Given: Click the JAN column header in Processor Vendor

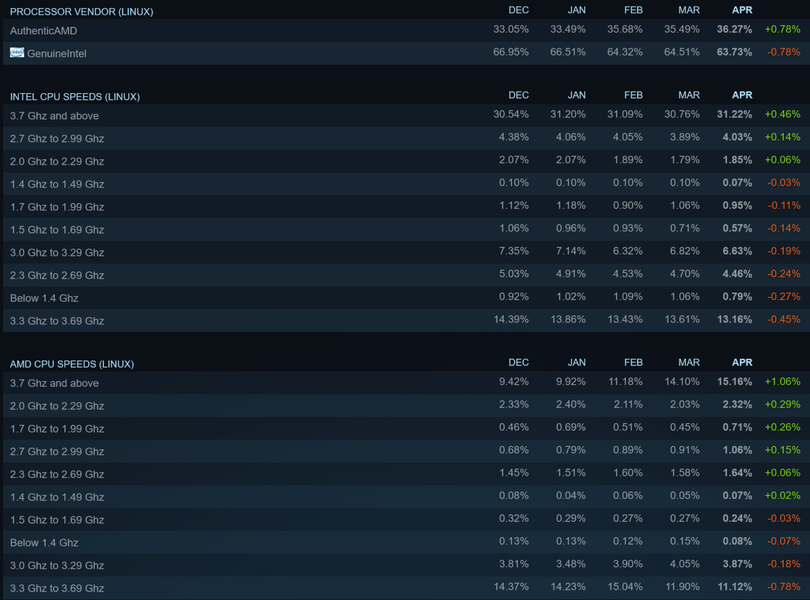Looking at the screenshot, I should 576,10.
